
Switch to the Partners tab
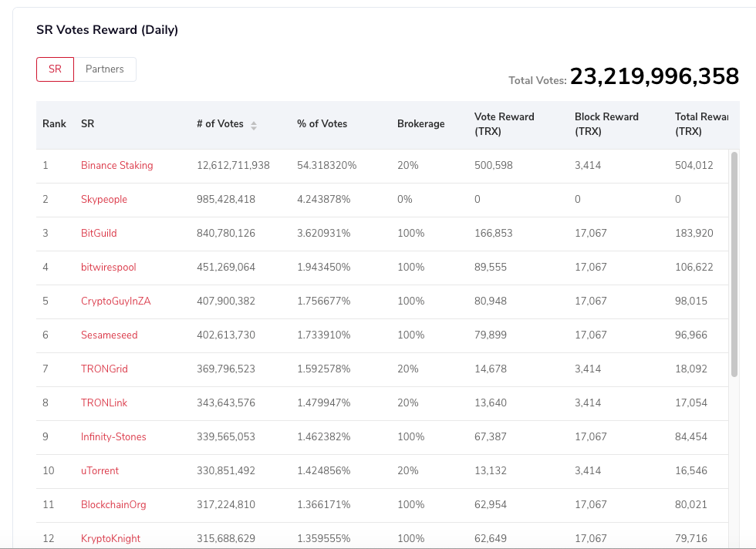(x=105, y=69)
